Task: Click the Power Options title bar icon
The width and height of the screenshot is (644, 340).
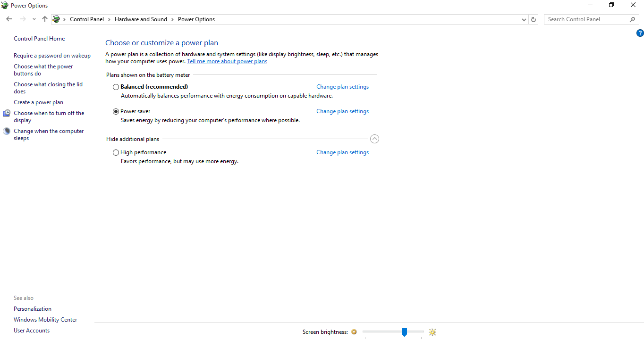Action: pos(5,5)
